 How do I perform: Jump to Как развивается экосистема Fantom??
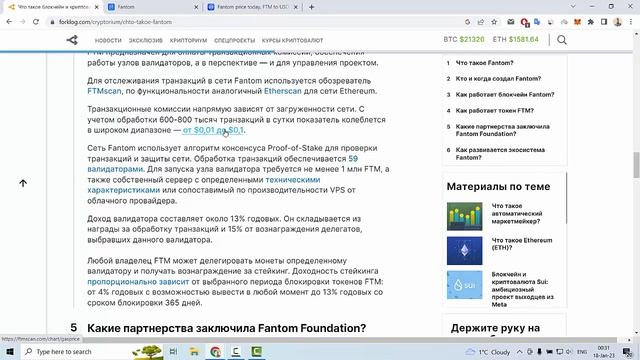[x=500, y=153]
